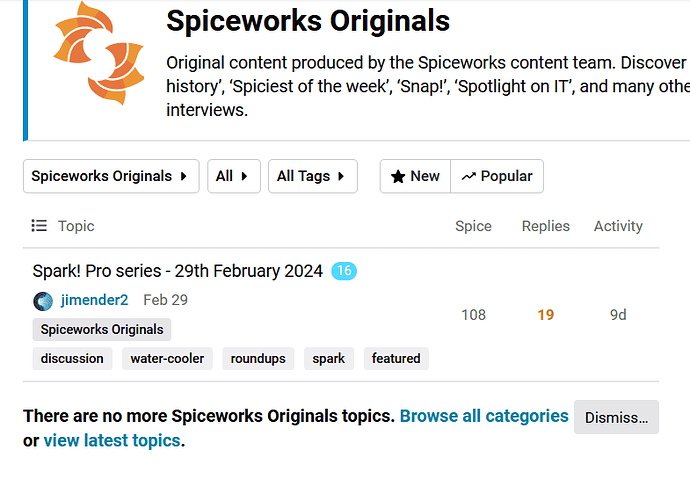Switch to the New topics tab

415,176
